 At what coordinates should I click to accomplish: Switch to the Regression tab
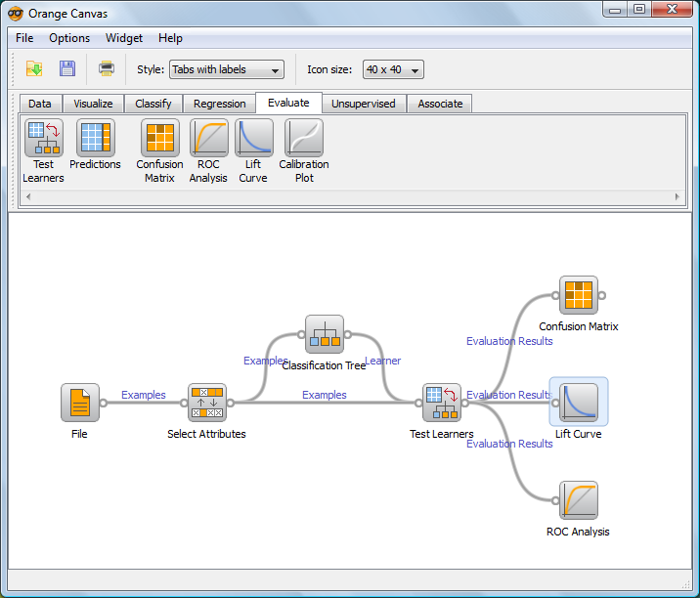pos(220,104)
